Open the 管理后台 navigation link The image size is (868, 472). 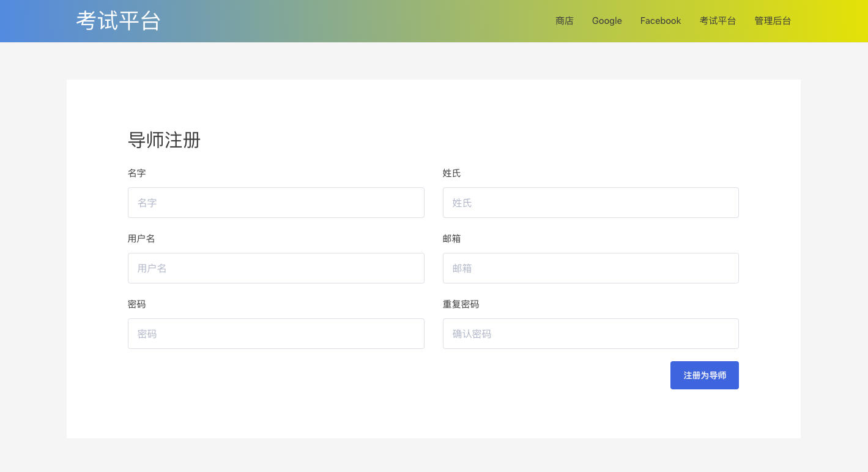click(x=772, y=21)
